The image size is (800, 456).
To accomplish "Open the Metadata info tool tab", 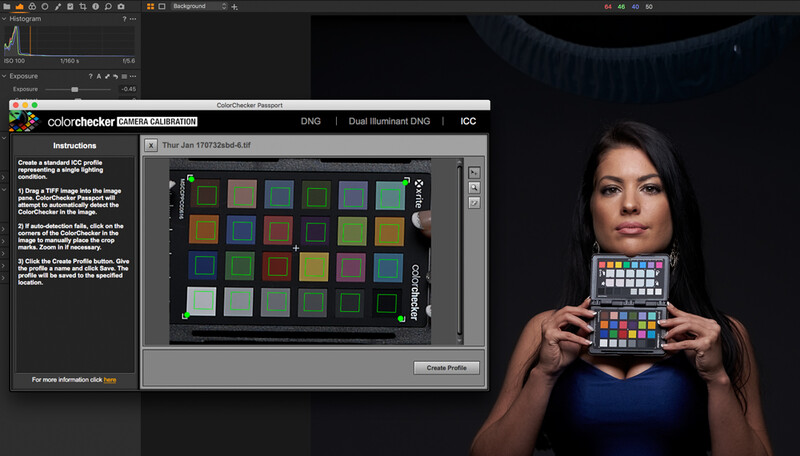I will pyautogui.click(x=95, y=7).
